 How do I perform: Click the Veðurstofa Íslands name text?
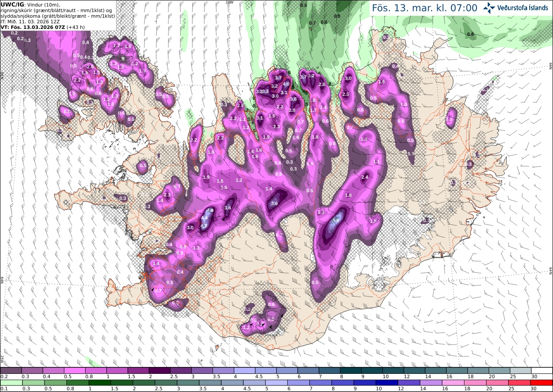coord(523,8)
